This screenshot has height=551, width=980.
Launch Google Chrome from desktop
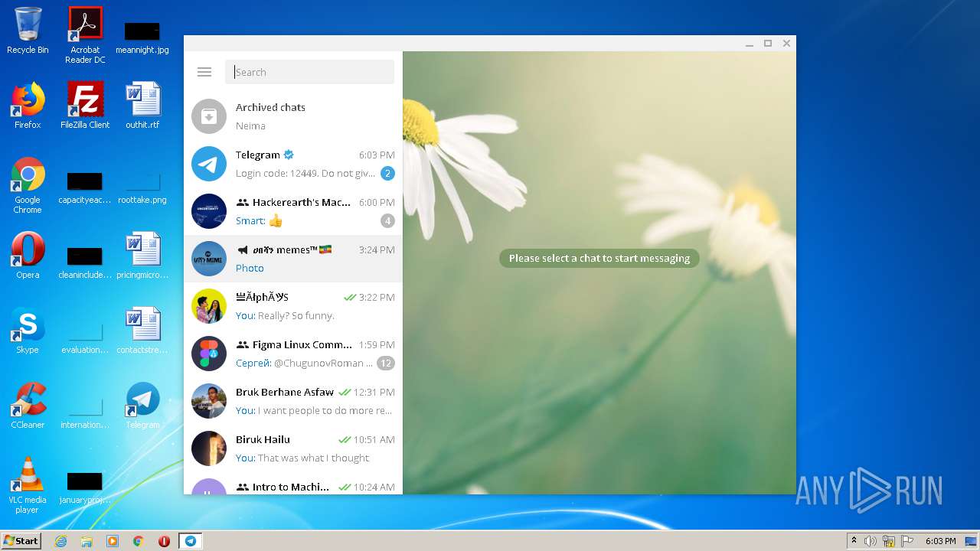tap(28, 185)
